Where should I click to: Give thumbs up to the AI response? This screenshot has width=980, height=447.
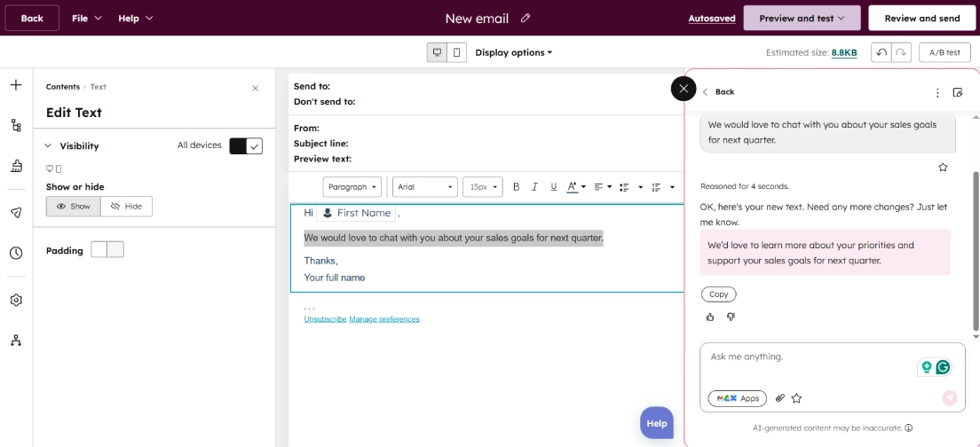pos(710,317)
